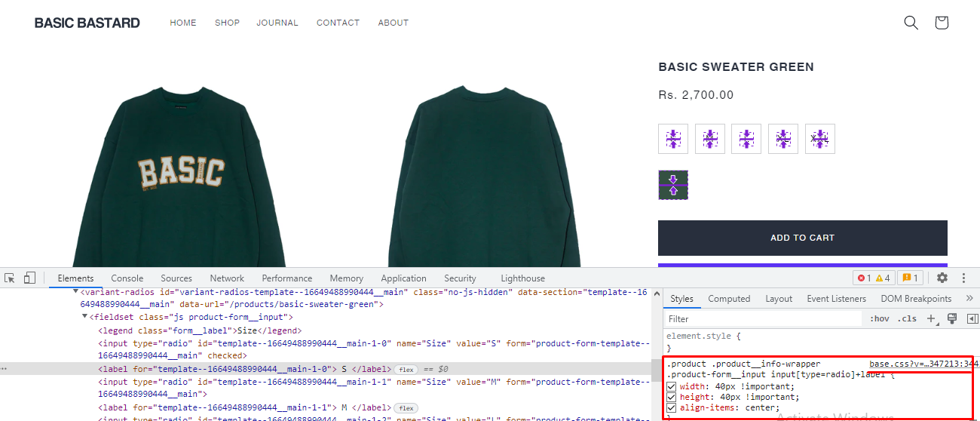Switch to the Computed sub-tab
Image resolution: width=980 pixels, height=421 pixels.
729,298
